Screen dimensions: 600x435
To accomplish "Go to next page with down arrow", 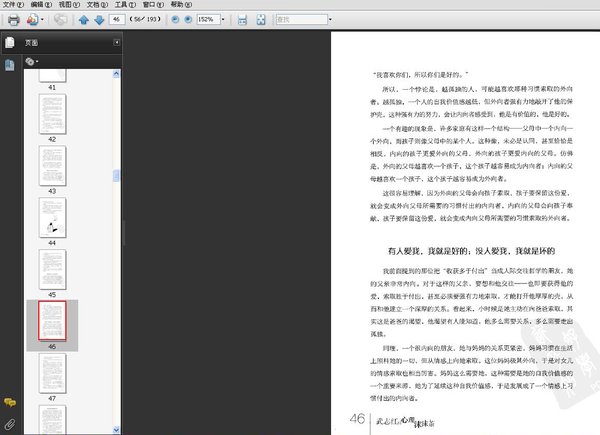I will (99, 19).
